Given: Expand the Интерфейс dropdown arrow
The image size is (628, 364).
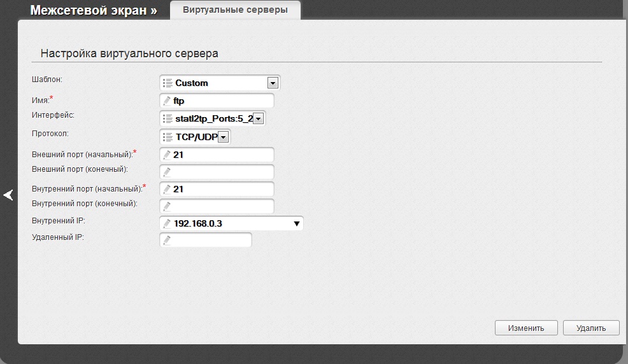Looking at the screenshot, I should click(258, 118).
